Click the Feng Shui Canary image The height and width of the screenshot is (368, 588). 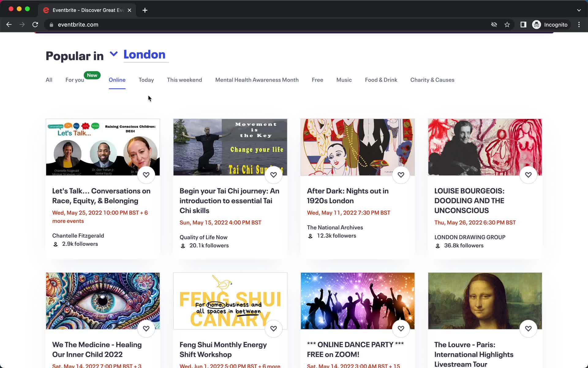pos(230,301)
